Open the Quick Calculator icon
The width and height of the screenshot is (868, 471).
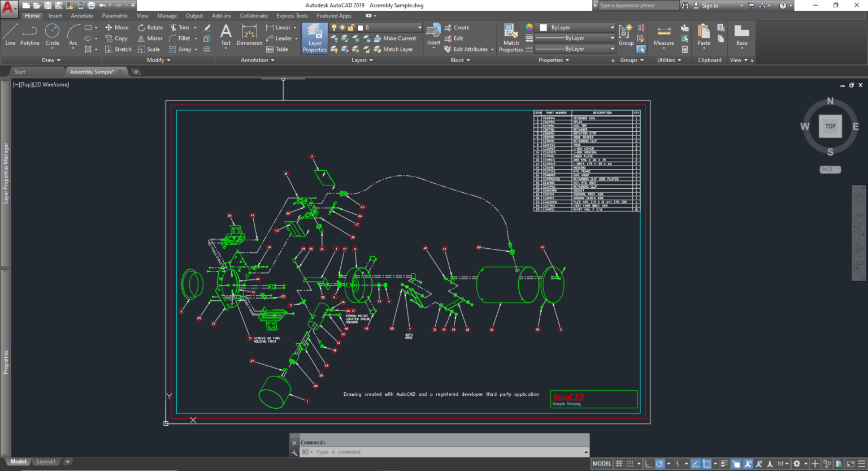point(684,49)
